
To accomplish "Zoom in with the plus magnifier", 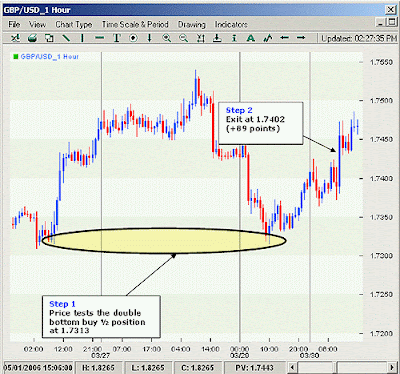I will 167,38.
